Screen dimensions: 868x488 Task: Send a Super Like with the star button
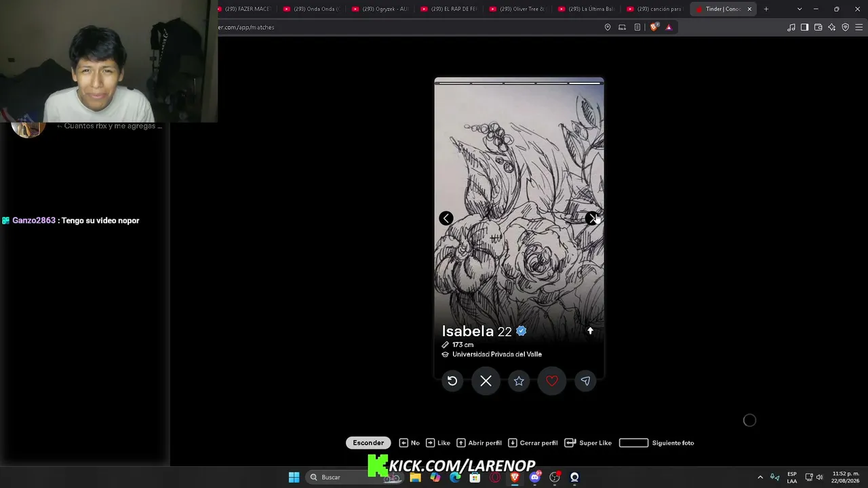pyautogui.click(x=519, y=381)
